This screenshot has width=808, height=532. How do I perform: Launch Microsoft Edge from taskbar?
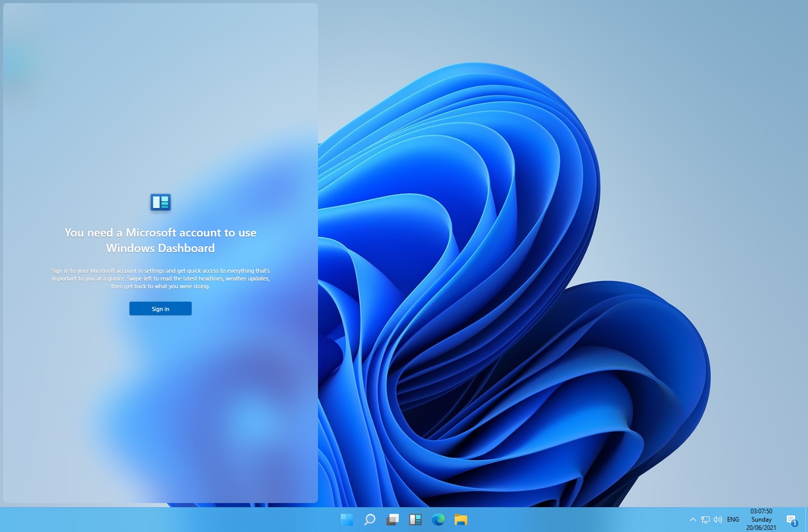click(438, 520)
